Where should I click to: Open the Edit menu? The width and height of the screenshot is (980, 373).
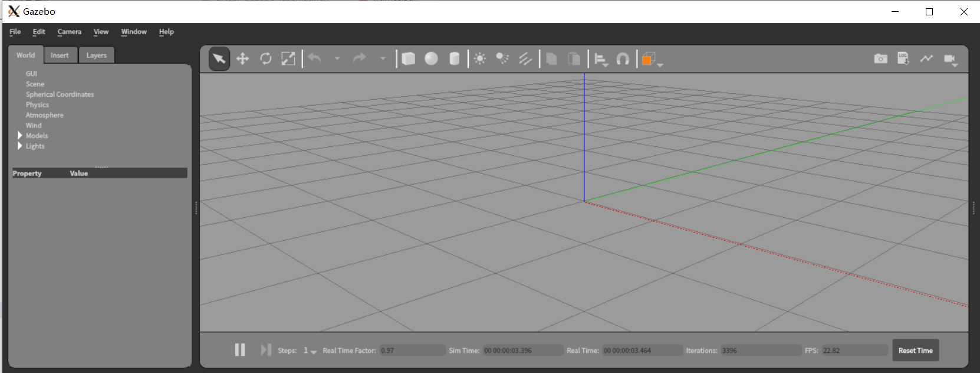click(x=39, y=32)
